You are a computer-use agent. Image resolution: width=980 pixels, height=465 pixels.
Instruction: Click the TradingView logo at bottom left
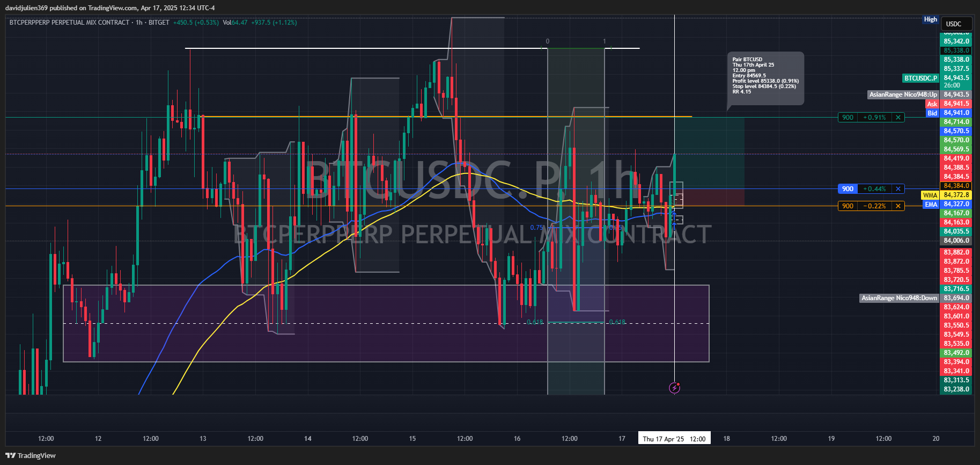click(x=31, y=455)
